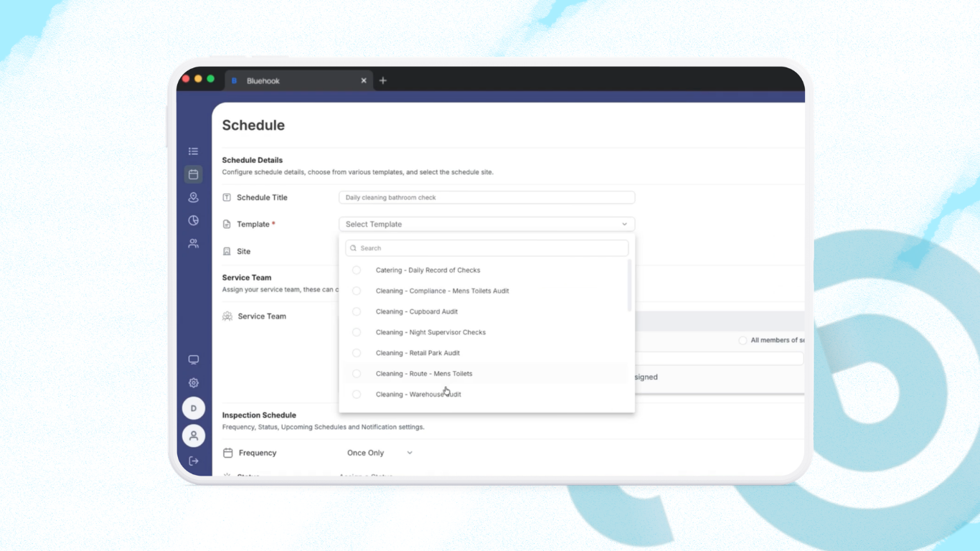Image resolution: width=980 pixels, height=551 pixels.
Task: Select the All members radio option
Action: (743, 340)
